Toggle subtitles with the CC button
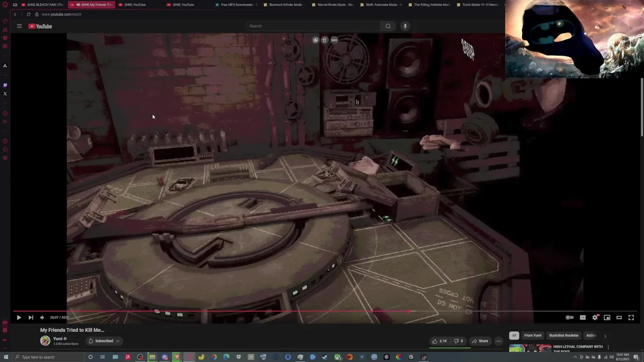Image resolution: width=644 pixels, height=362 pixels. [583, 317]
